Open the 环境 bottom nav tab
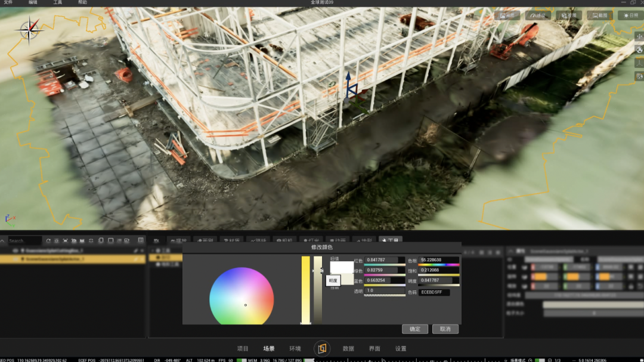Viewport: 644px width, 362px height. [x=295, y=348]
